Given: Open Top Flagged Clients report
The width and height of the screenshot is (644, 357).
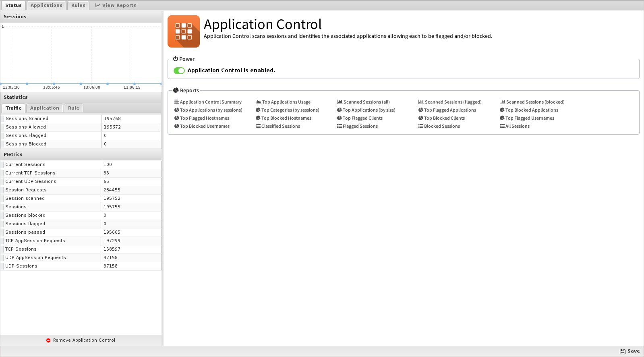Looking at the screenshot, I should pyautogui.click(x=362, y=118).
